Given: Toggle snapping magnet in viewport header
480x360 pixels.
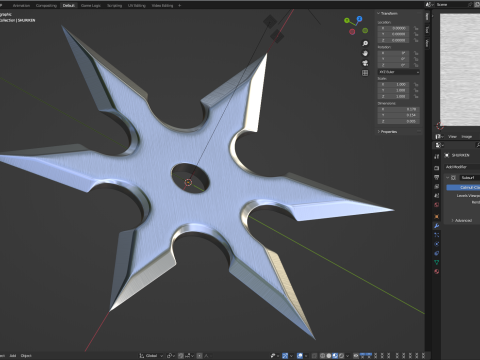Looking at the screenshot, I should 181,356.
